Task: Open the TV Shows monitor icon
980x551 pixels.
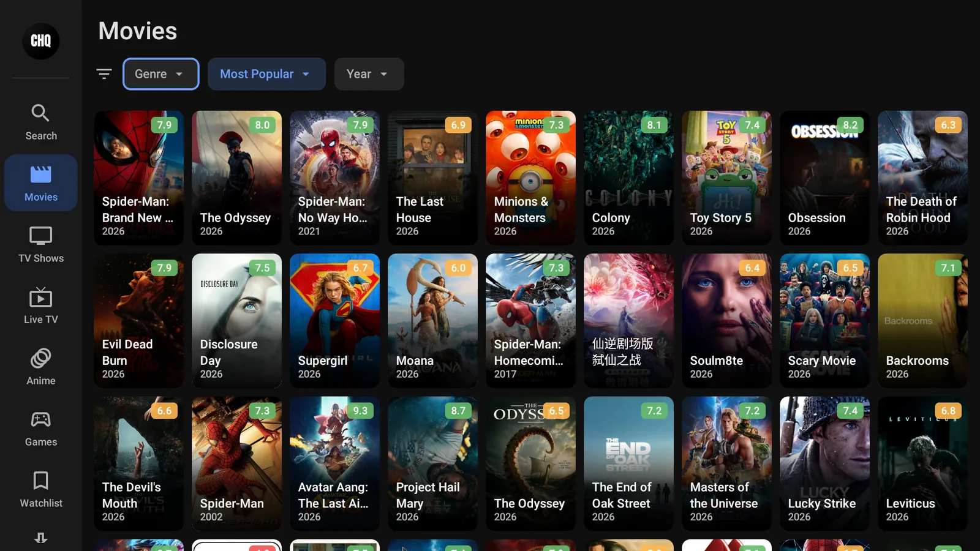Action: point(41,236)
